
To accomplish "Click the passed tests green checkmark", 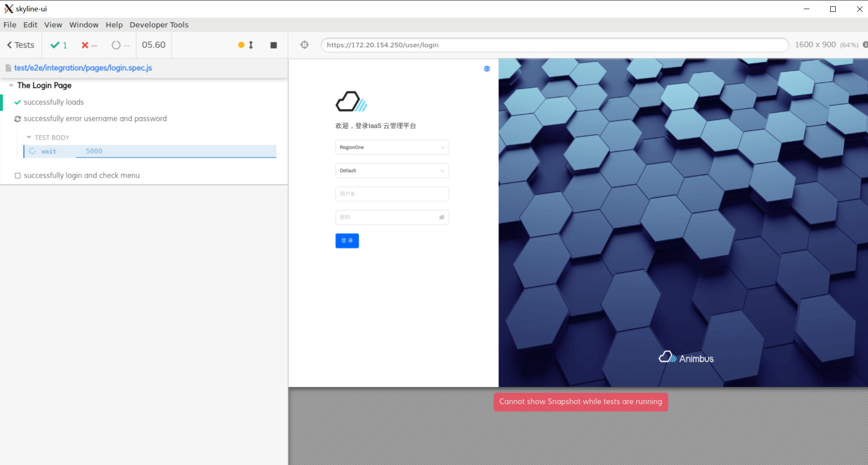I will [x=55, y=45].
